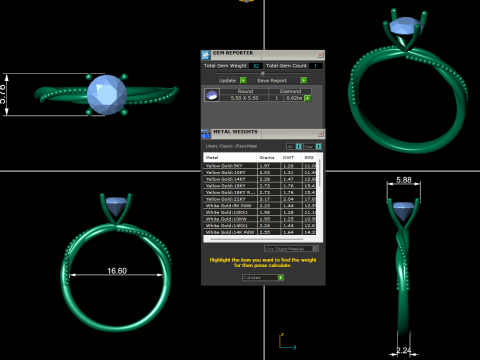The height and width of the screenshot is (360, 480).
Task: Click the Metal column header
Action: (230, 157)
